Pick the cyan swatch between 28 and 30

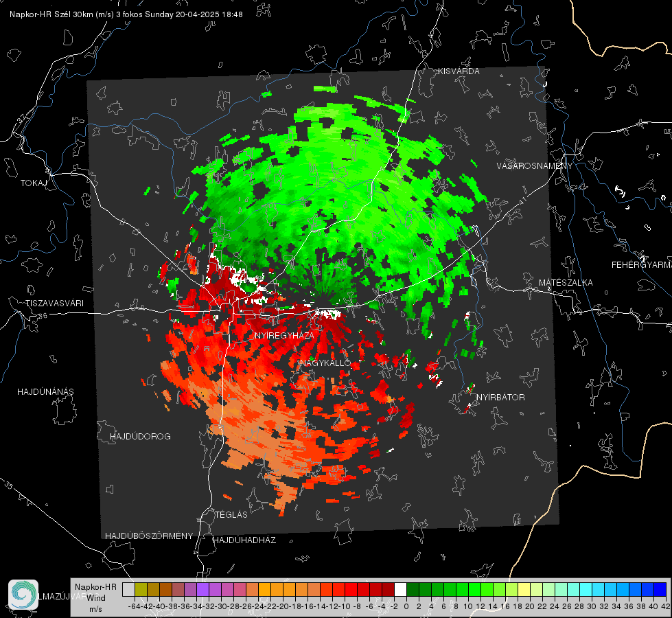tap(586, 589)
